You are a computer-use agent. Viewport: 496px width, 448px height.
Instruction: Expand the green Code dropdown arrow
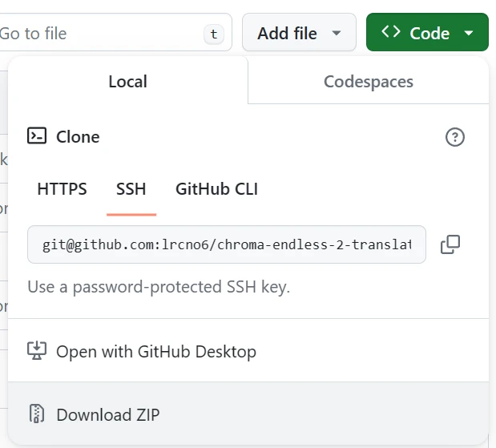coord(469,34)
